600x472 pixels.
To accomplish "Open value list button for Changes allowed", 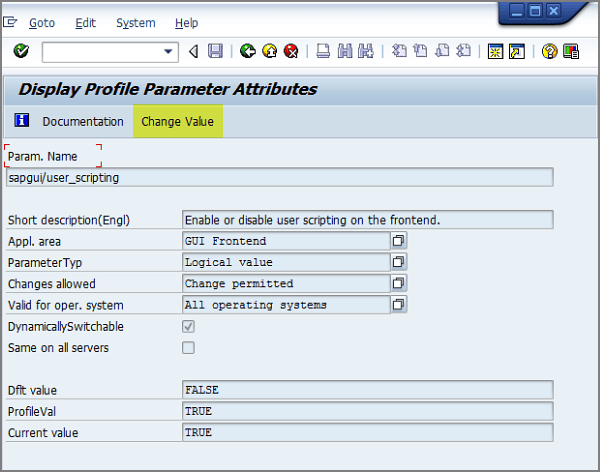I will pos(398,283).
